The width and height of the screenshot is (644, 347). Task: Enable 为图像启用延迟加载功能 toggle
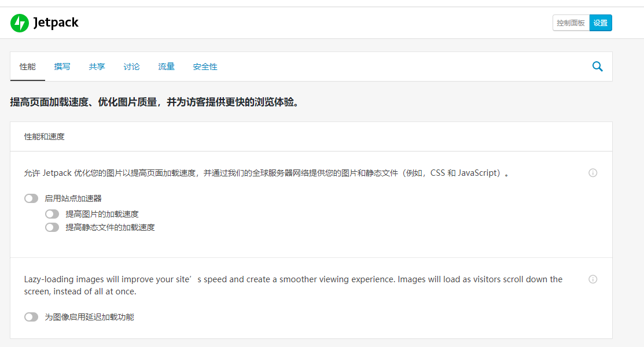[31, 316]
